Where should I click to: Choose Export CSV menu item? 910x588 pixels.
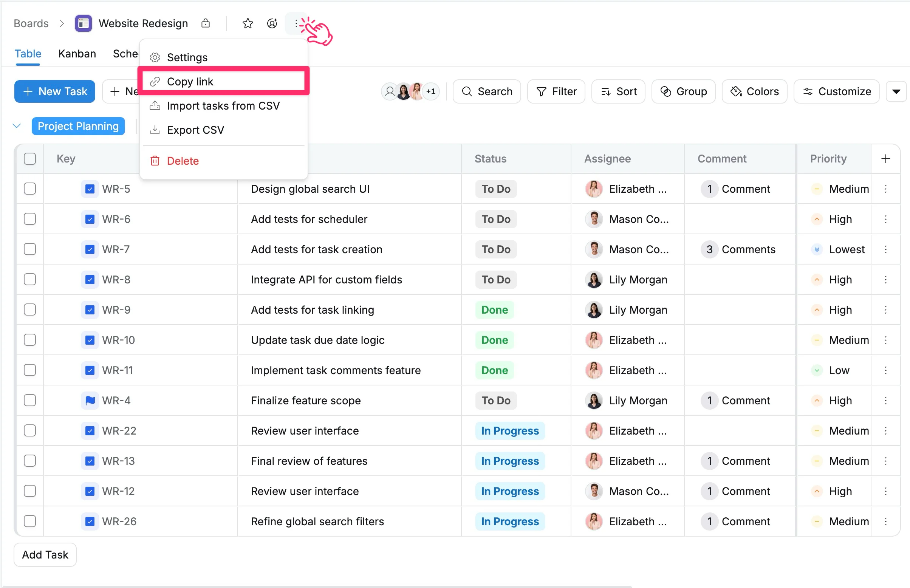click(x=223, y=130)
